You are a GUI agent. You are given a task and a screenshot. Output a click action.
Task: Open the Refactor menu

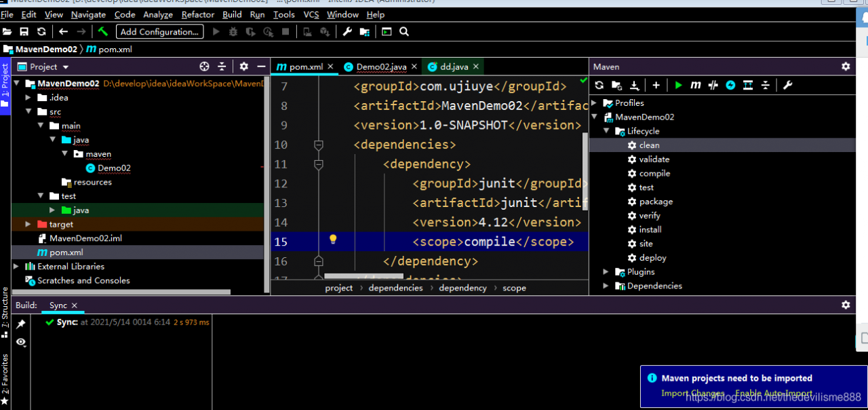198,14
